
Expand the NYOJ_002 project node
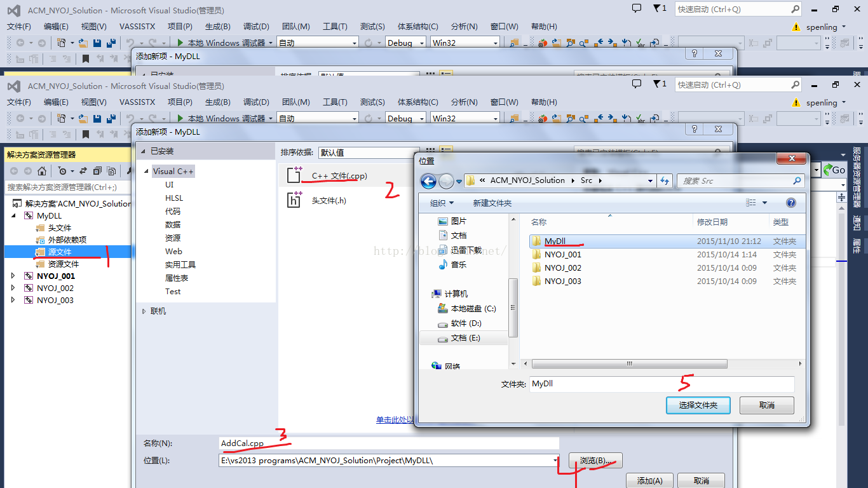click(13, 288)
